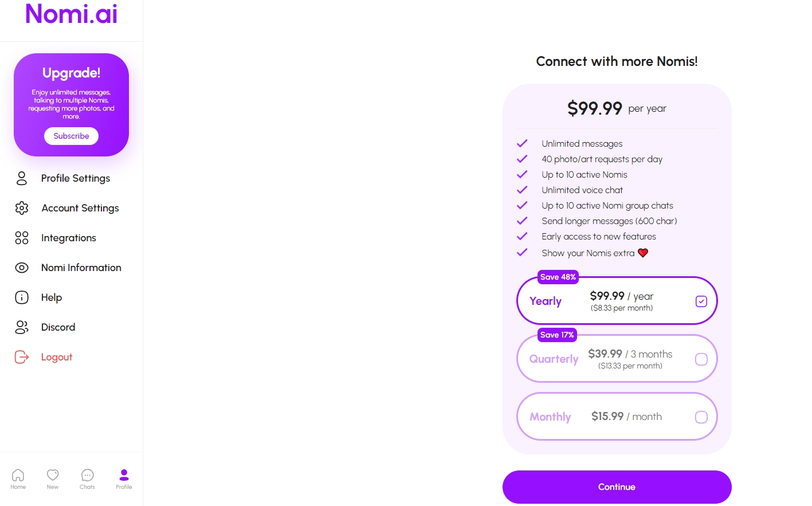Select the Yearly plan checkbox
Screen dimensions: 812x506
701,301
